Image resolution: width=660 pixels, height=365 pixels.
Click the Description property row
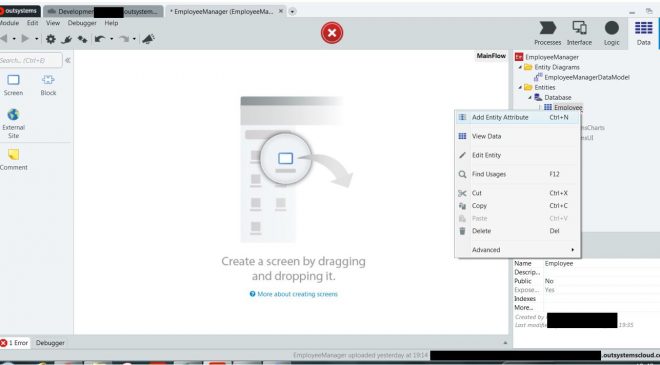[x=586, y=272]
